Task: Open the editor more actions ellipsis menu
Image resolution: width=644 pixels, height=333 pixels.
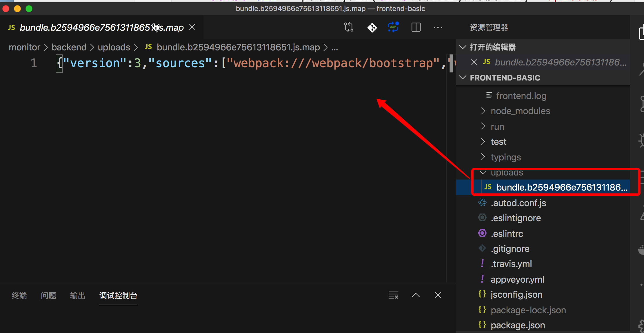Action: coord(438,28)
